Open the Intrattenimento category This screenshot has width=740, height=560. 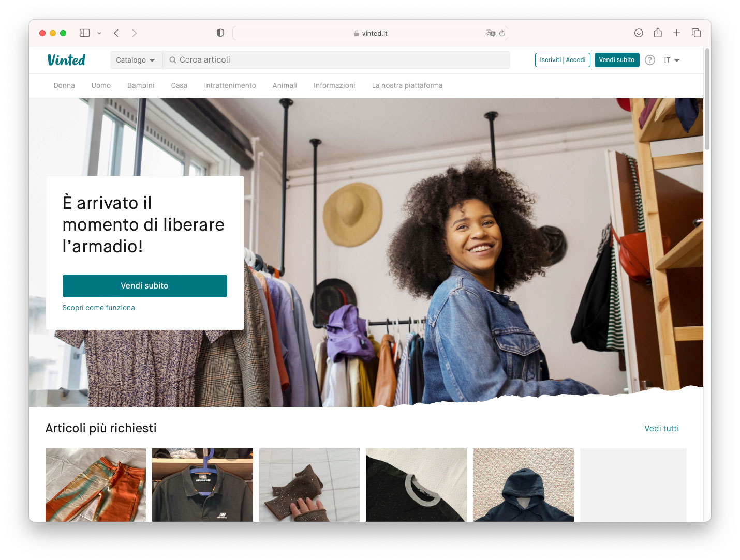point(230,85)
